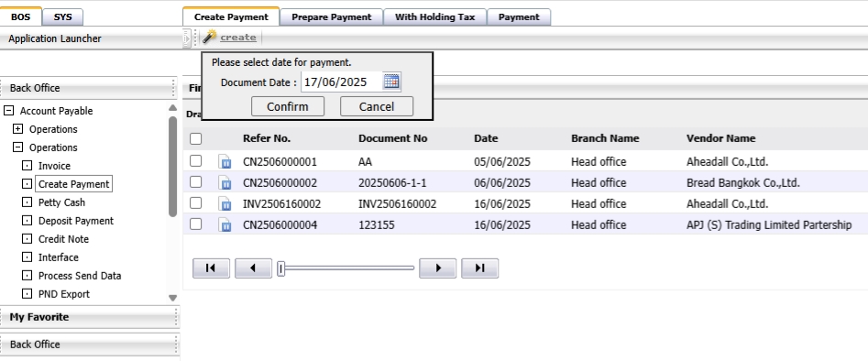Switch to the Prepare Payment tab
This screenshot has height=361, width=868.
331,16
